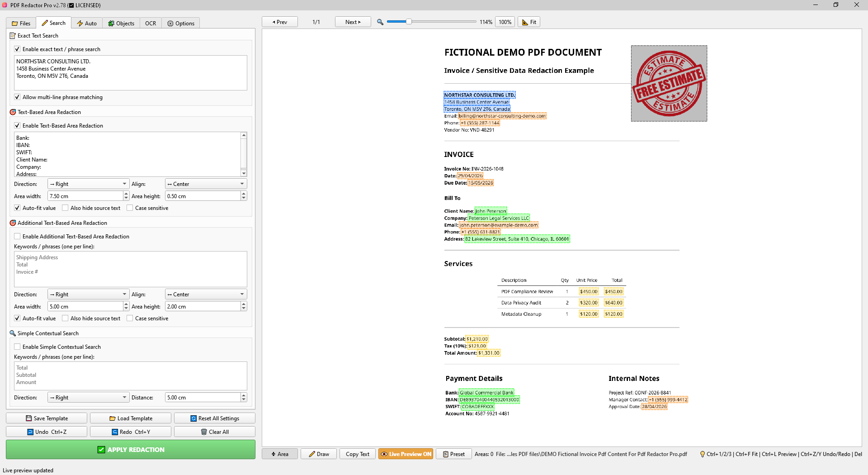Select the Area tool
868x475 pixels.
[x=280, y=454]
